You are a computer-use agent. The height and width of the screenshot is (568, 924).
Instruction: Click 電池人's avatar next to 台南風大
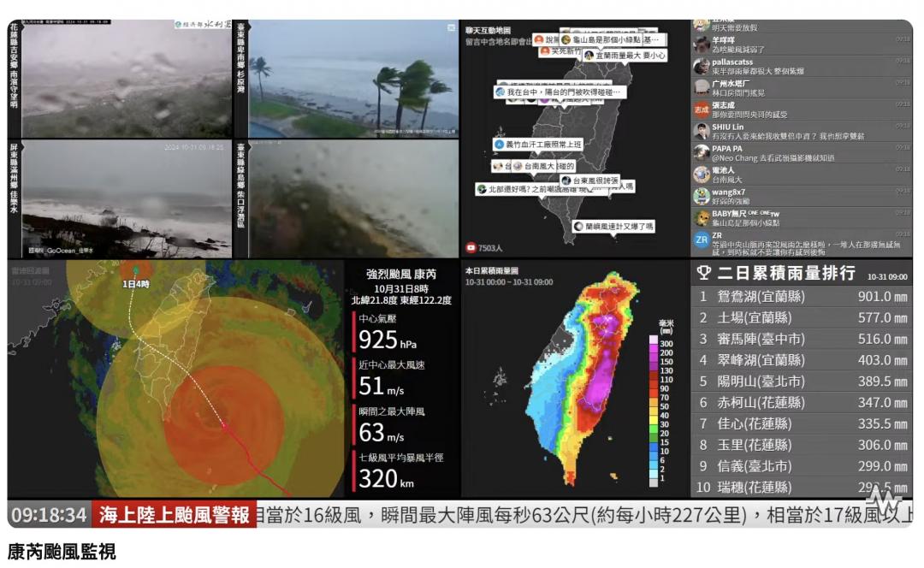pyautogui.click(x=700, y=175)
